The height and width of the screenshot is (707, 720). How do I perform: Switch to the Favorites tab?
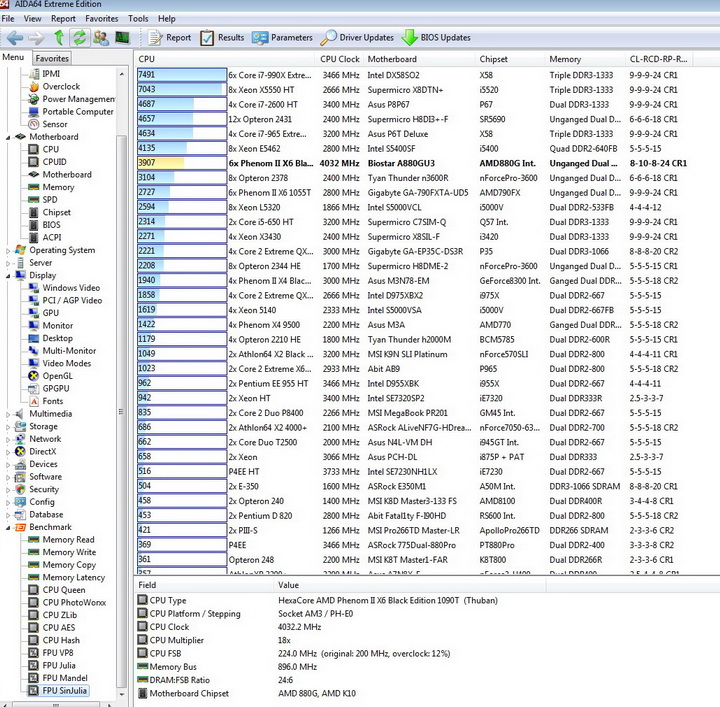click(52, 58)
